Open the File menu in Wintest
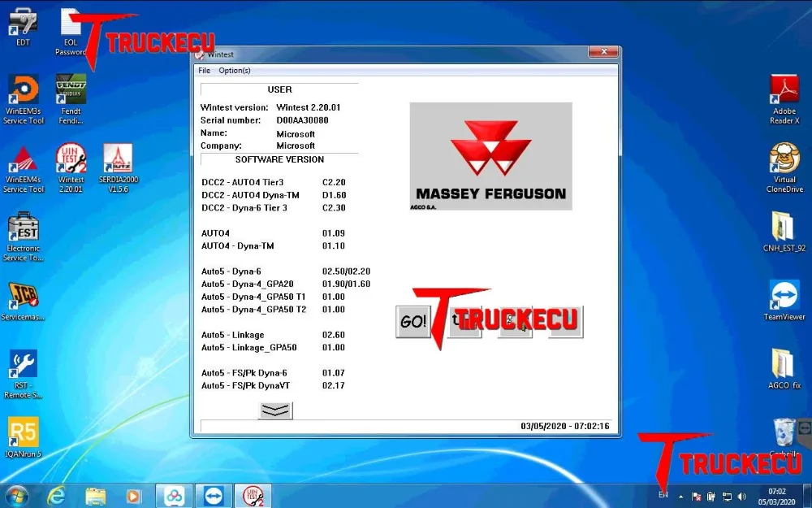 point(204,71)
